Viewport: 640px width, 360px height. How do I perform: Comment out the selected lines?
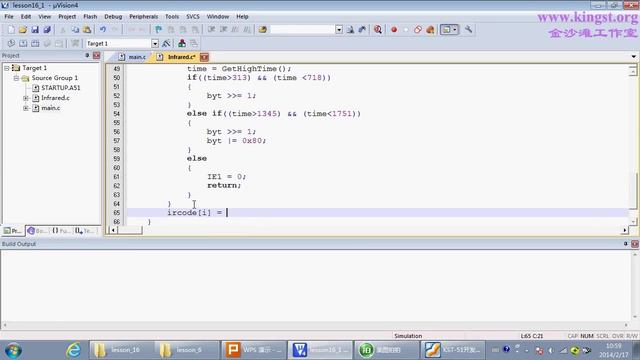[x=235, y=30]
